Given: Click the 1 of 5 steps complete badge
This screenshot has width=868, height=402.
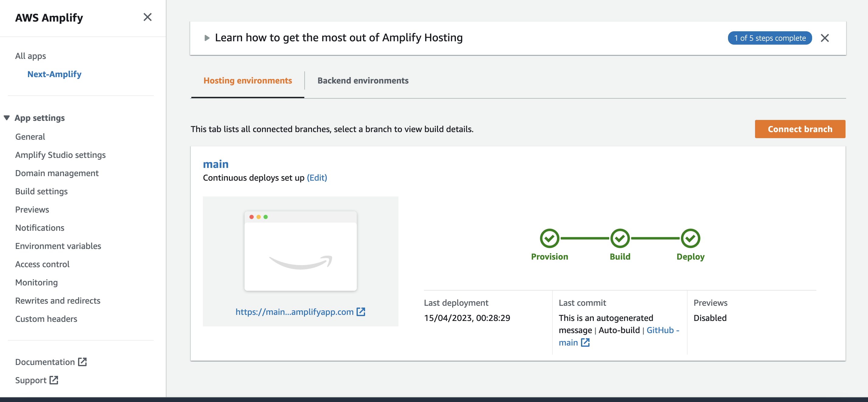Looking at the screenshot, I should [770, 38].
